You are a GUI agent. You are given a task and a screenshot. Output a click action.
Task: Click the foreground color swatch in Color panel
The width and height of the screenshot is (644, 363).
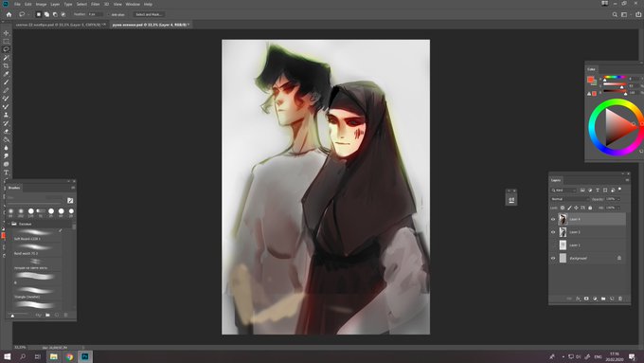pyautogui.click(x=590, y=80)
